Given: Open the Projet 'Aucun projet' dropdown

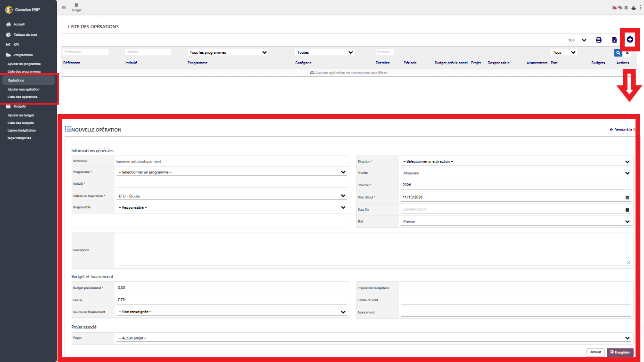Looking at the screenshot, I should 373,338.
